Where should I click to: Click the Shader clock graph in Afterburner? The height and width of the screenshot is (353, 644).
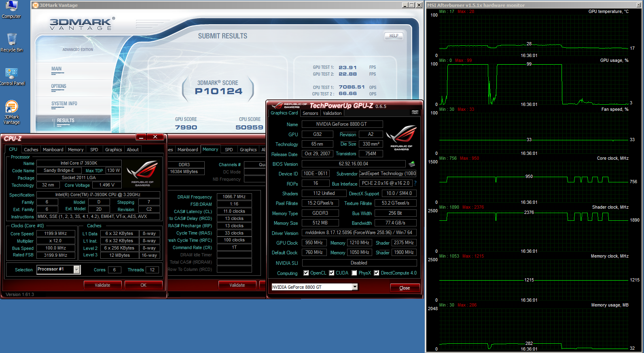tap(534, 230)
